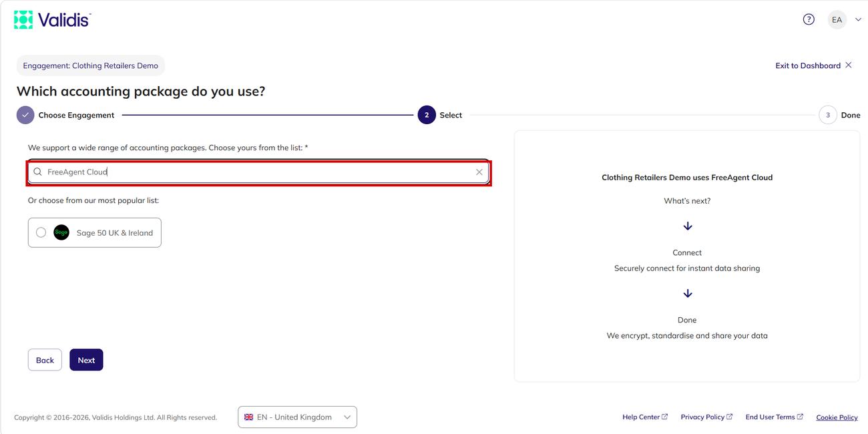Click 'Or choose from our most popular list' text

pyautogui.click(x=93, y=200)
